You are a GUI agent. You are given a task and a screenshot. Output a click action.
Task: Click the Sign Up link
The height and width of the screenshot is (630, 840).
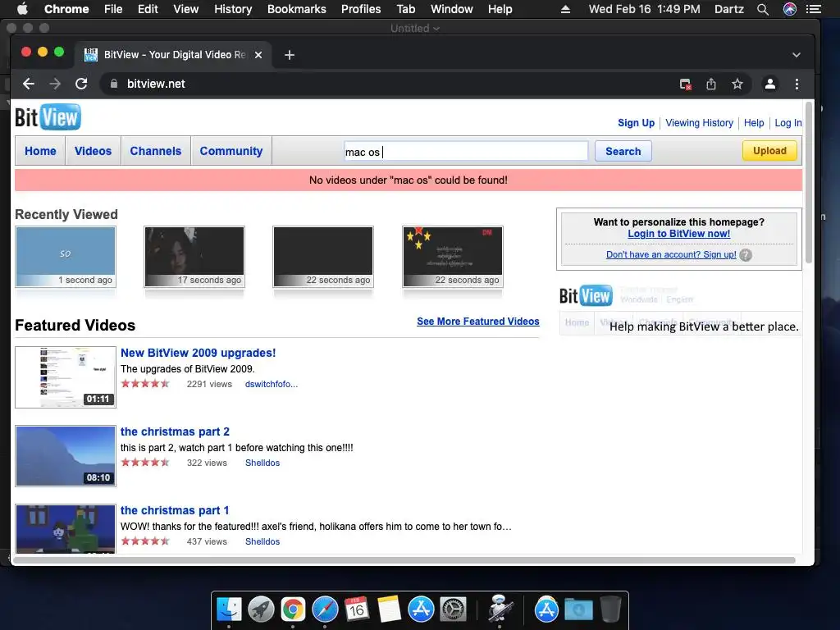pos(636,123)
